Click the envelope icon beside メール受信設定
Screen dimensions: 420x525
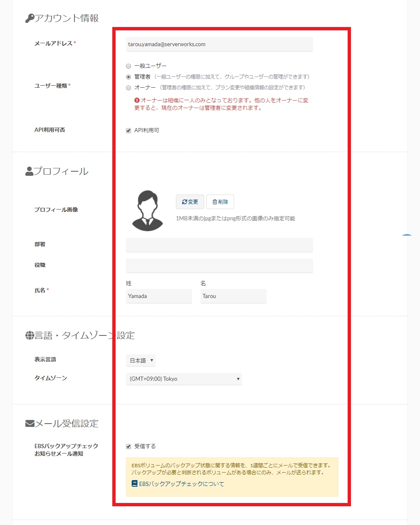[x=30, y=424]
